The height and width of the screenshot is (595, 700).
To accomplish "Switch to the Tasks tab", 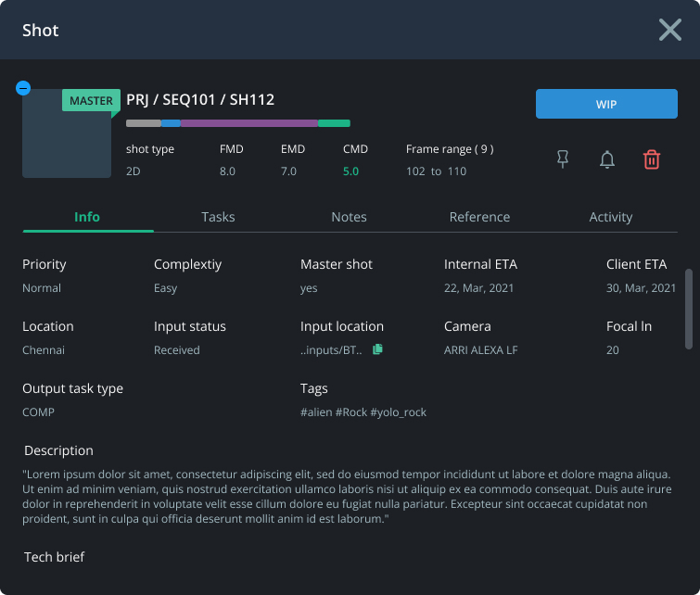I will [x=218, y=217].
